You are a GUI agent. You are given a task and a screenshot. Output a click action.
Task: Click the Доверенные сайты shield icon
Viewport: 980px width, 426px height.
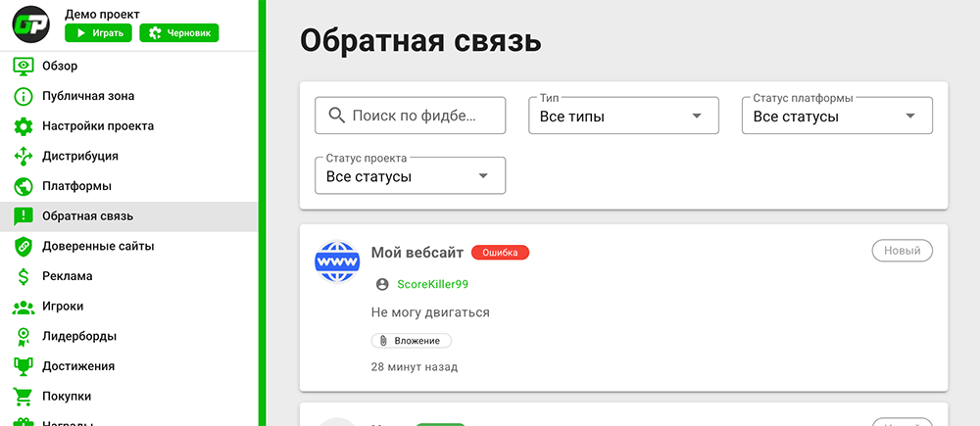point(24,247)
